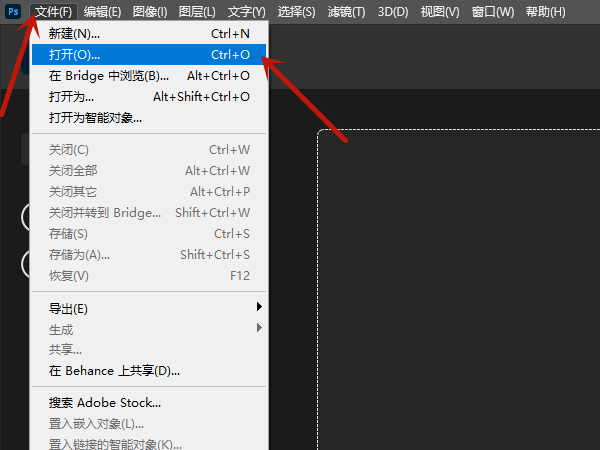Screen dimensions: 600x450
Task: Open the 文字(Y) menu
Action: (x=246, y=12)
